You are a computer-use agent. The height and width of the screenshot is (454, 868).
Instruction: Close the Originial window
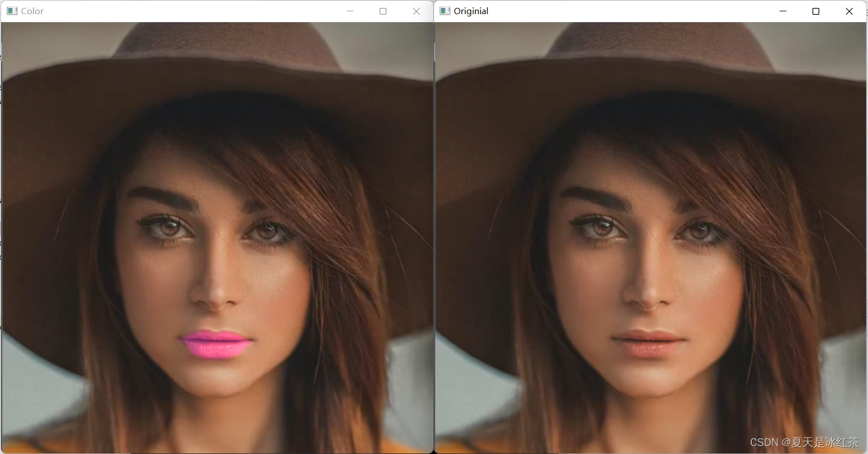click(849, 11)
